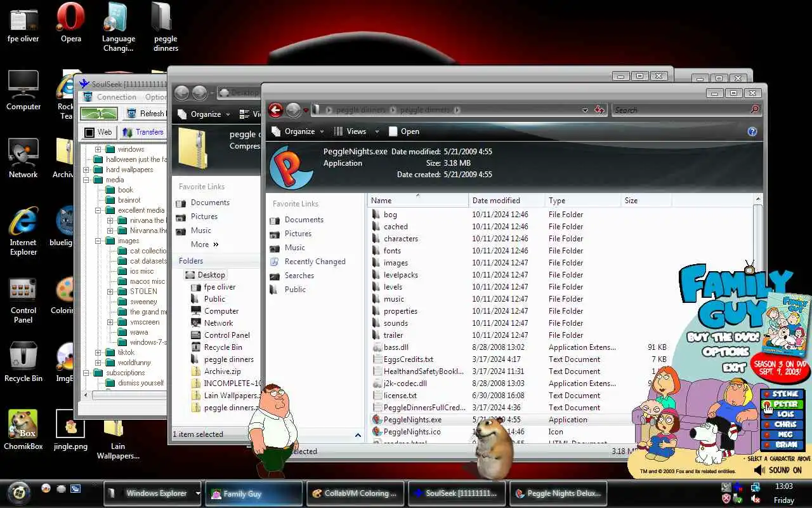812x508 pixels.
Task: Select Meg in Family Guy character list
Action: coord(782,435)
